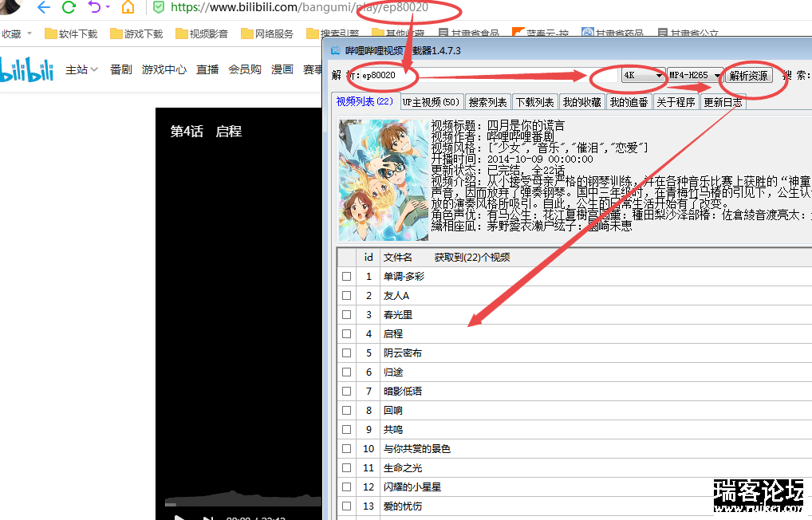Open the 搜索列表 tab

point(488,102)
